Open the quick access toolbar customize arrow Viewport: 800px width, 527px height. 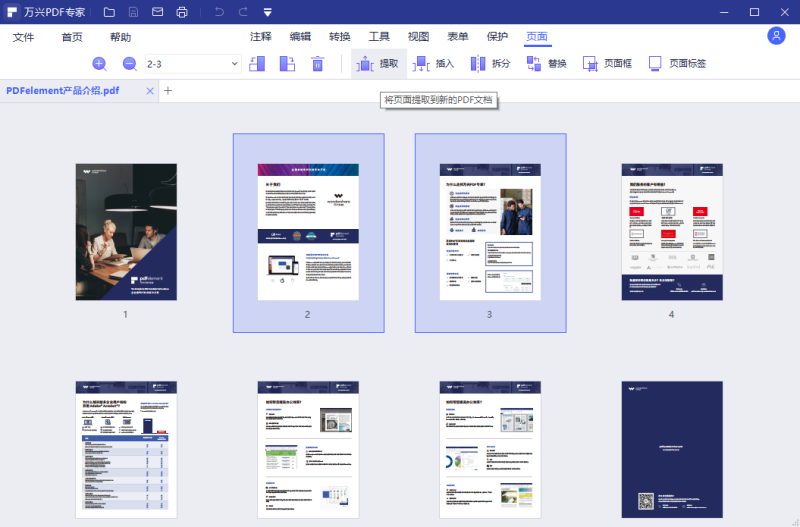pyautogui.click(x=268, y=12)
